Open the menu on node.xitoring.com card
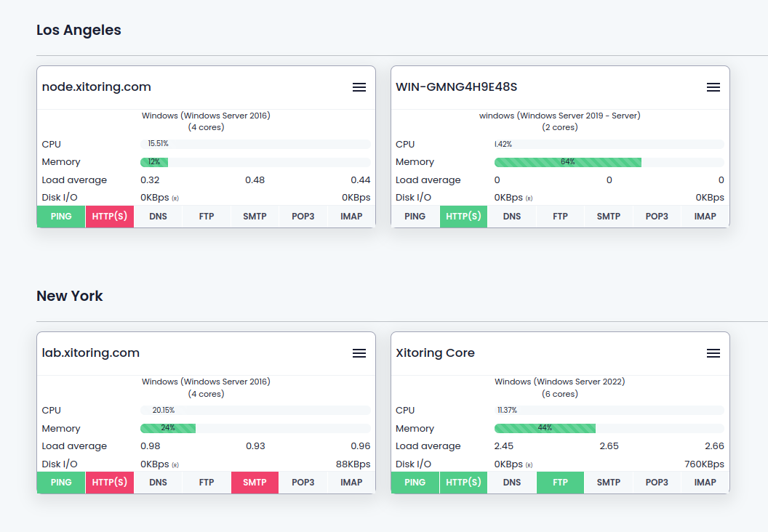 [x=359, y=87]
